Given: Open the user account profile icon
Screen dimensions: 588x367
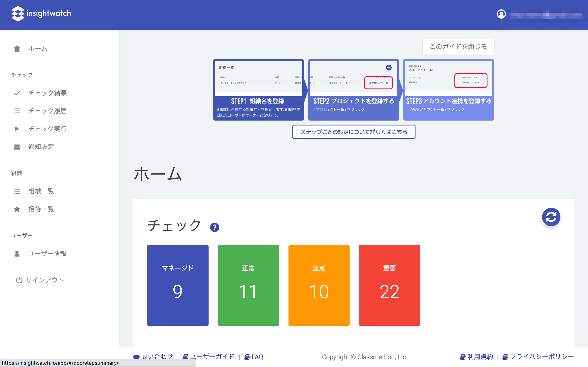Looking at the screenshot, I should coord(501,14).
